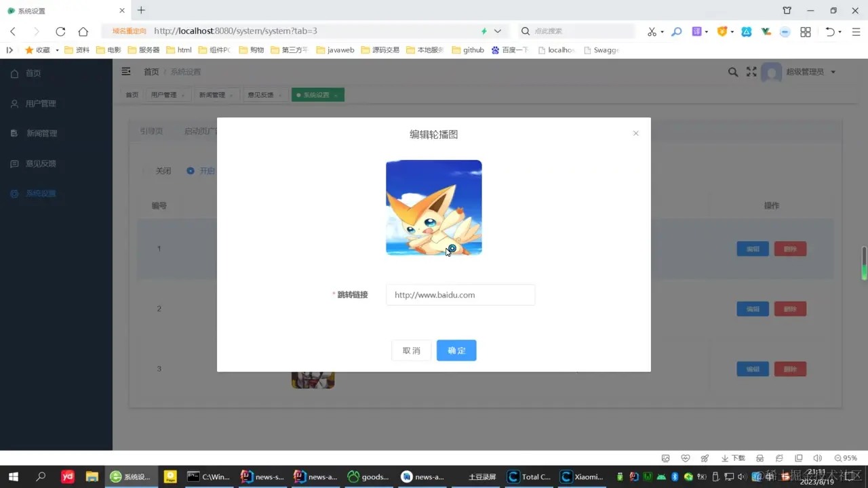Open the 启动页广告 settings tab

201,131
